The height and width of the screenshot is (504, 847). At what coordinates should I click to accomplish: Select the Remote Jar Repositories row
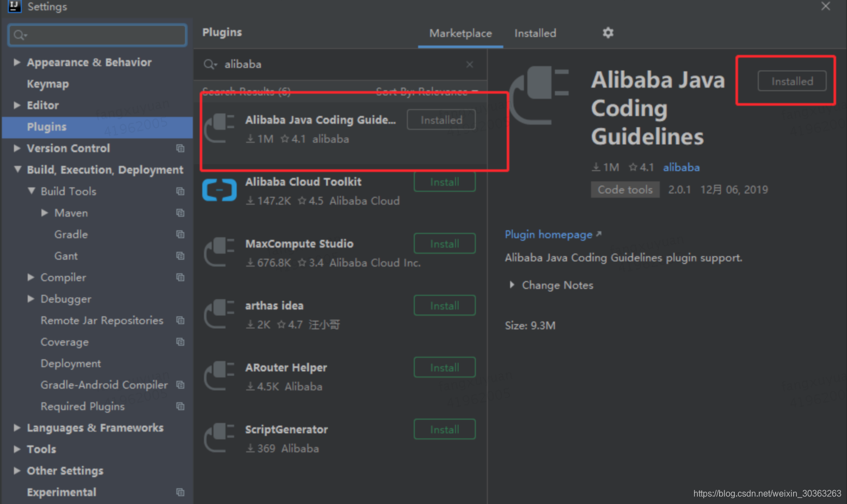pyautogui.click(x=98, y=320)
